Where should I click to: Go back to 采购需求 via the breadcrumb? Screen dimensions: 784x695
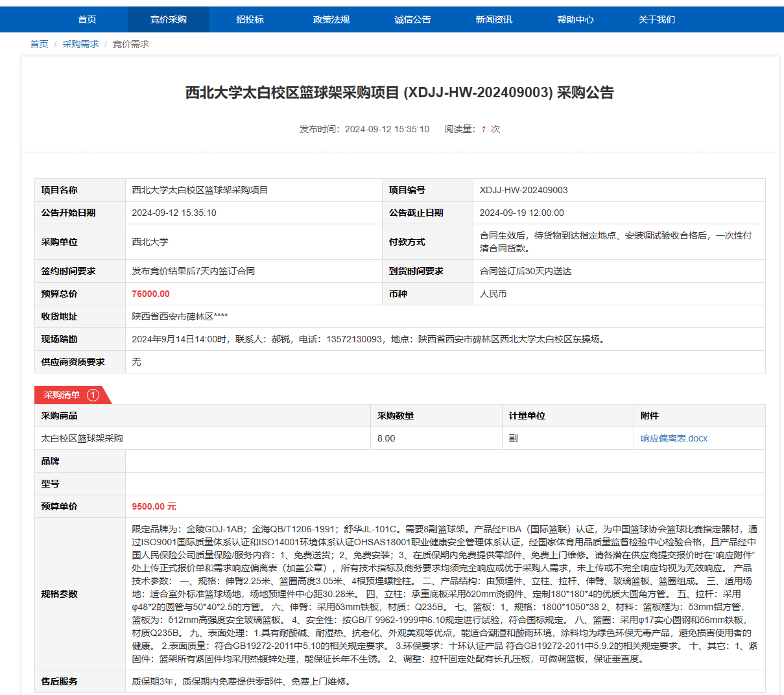[x=80, y=44]
